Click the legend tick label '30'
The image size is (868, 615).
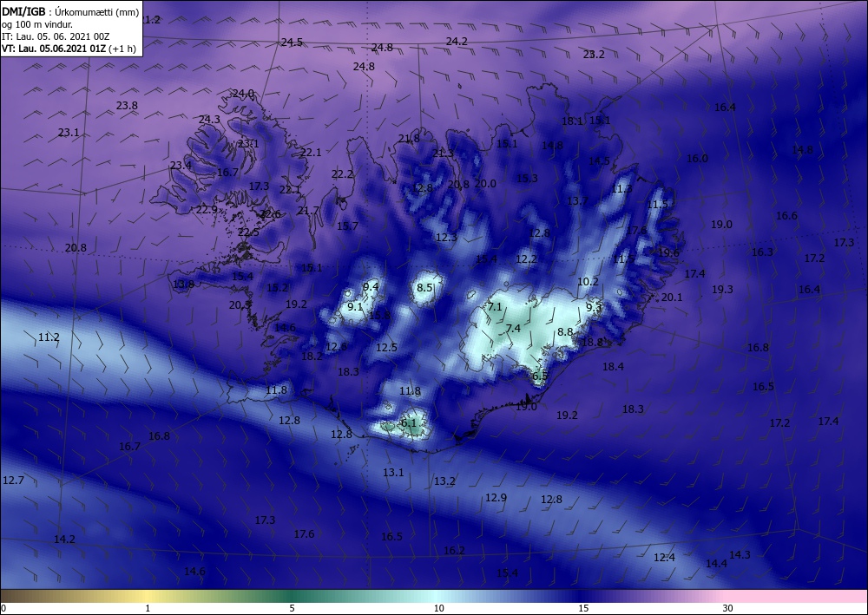pos(728,608)
